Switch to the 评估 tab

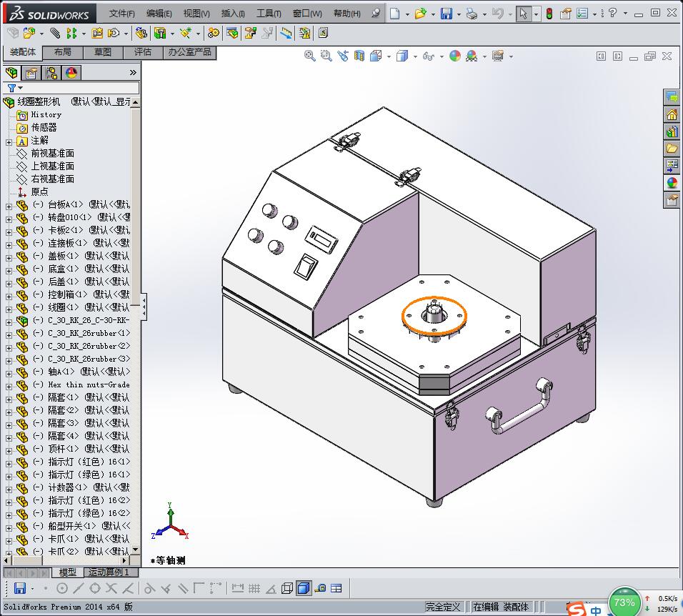point(143,52)
